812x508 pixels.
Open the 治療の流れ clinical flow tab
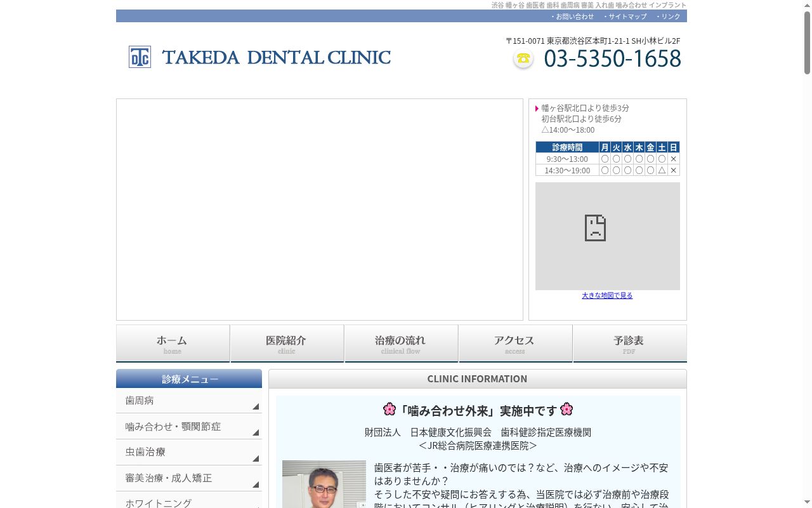pyautogui.click(x=401, y=344)
